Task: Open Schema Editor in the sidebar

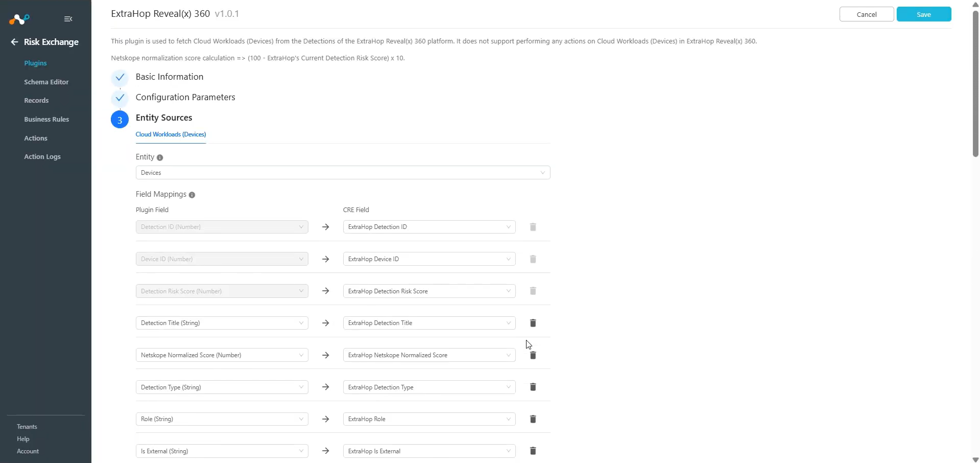Action: click(46, 82)
